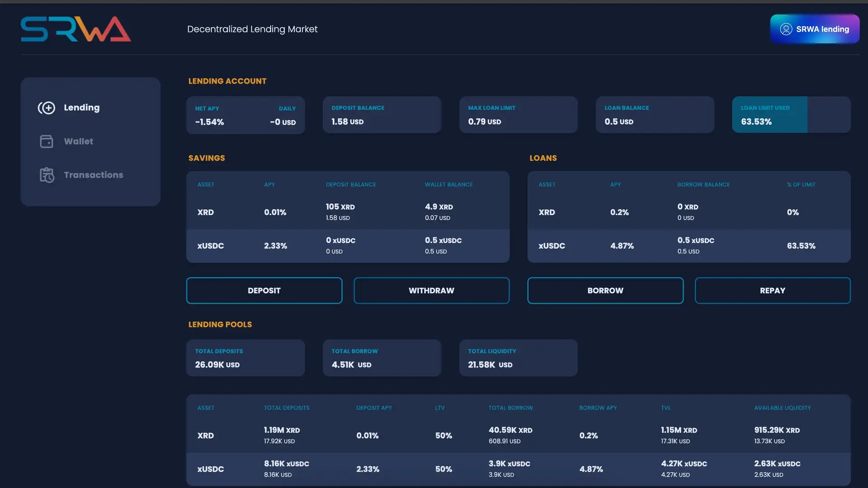
Task: Open the Wallet menu item
Action: point(79,141)
